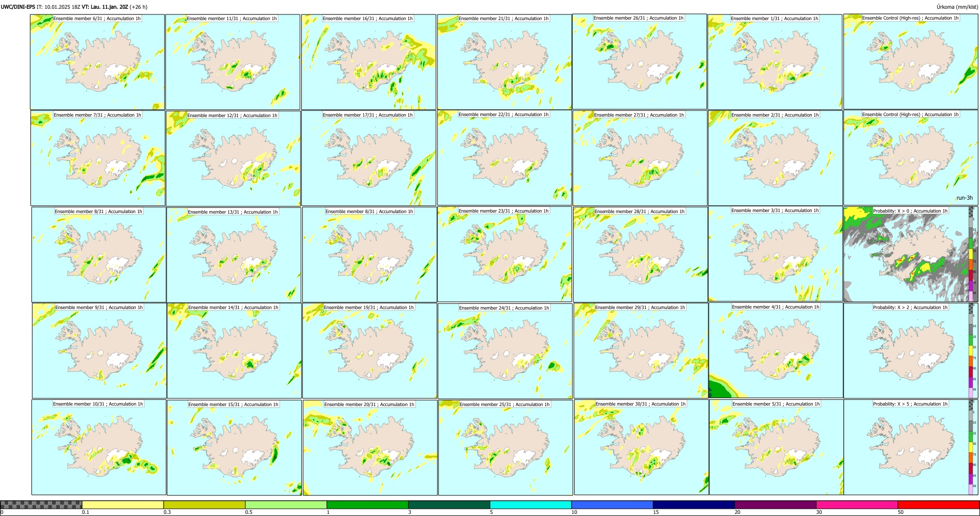The width and height of the screenshot is (980, 516).
Task: Click the probability color scale in X > 0 panel
Action: click(x=972, y=254)
